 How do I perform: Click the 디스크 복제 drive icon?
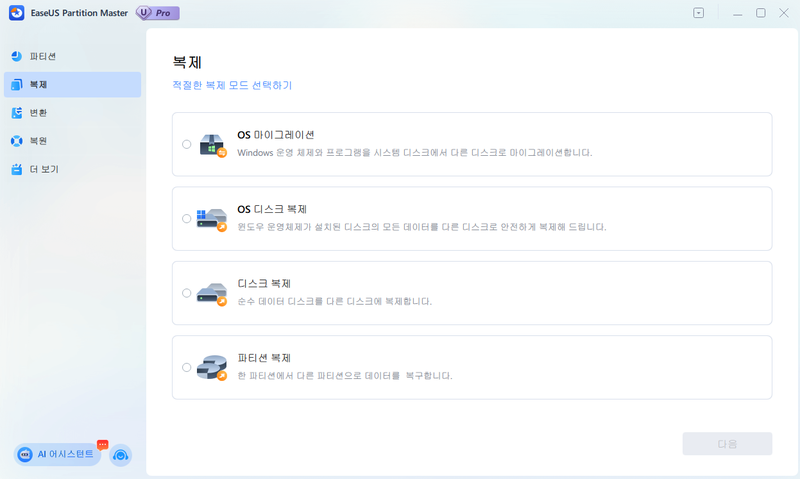point(212,293)
